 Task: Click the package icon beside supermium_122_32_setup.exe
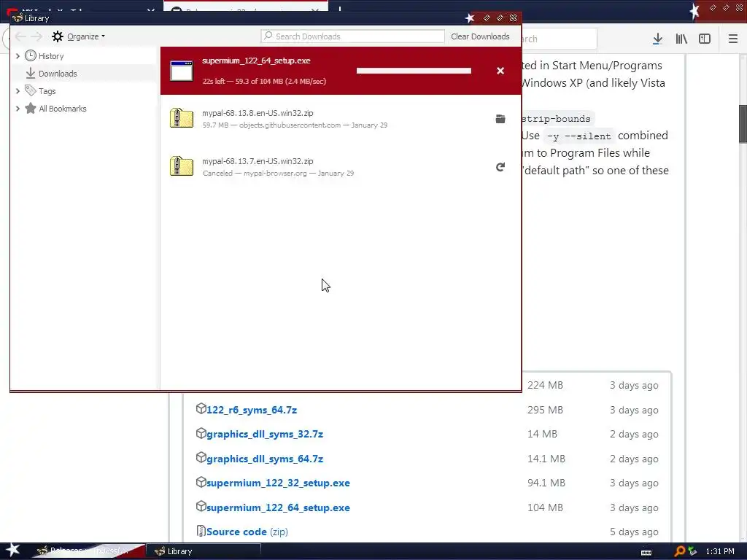[x=201, y=482]
